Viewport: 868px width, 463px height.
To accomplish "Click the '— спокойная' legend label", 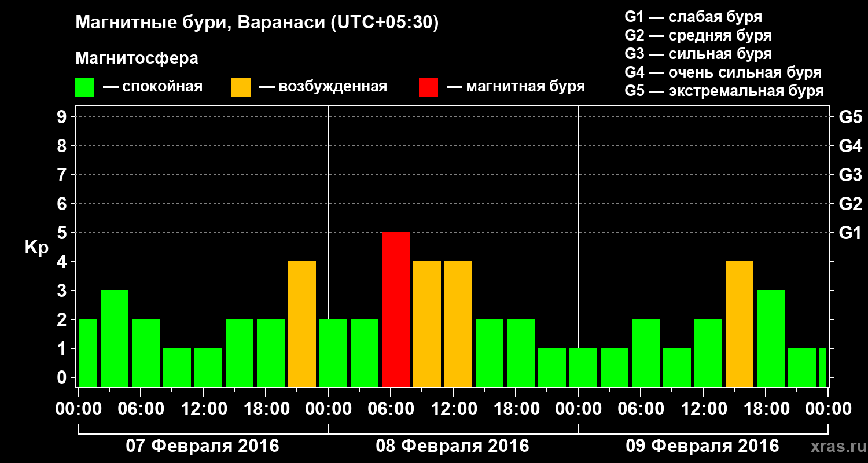I will coord(152,87).
